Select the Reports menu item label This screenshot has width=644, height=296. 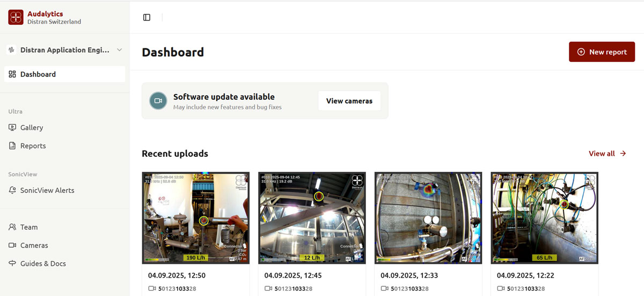pos(33,146)
